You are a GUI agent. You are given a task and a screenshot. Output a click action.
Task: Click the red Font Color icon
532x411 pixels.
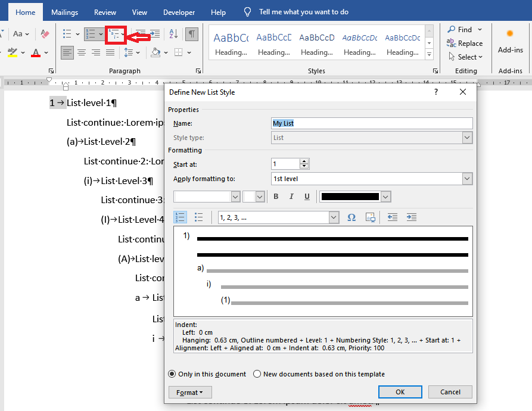[x=36, y=52]
